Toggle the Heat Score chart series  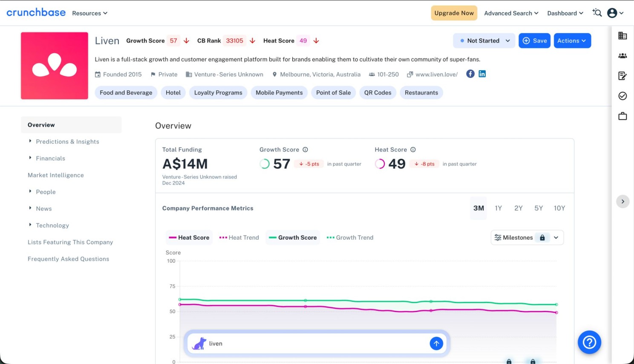[x=189, y=238]
